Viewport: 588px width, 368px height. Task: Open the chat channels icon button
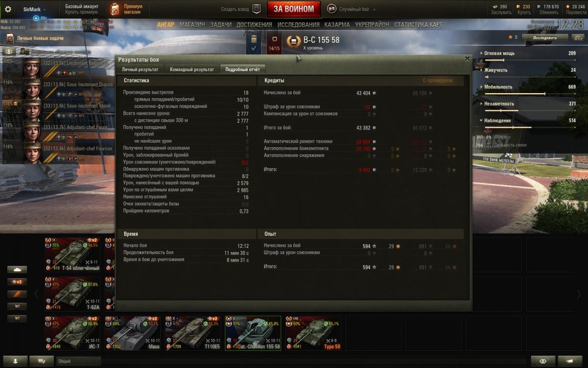pyautogui.click(x=41, y=361)
